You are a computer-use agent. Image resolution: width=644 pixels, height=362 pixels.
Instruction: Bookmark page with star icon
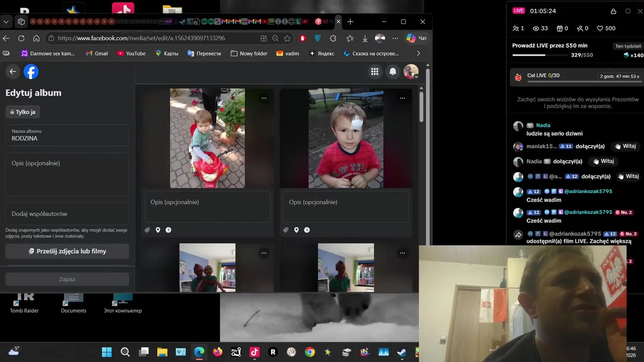tap(287, 38)
